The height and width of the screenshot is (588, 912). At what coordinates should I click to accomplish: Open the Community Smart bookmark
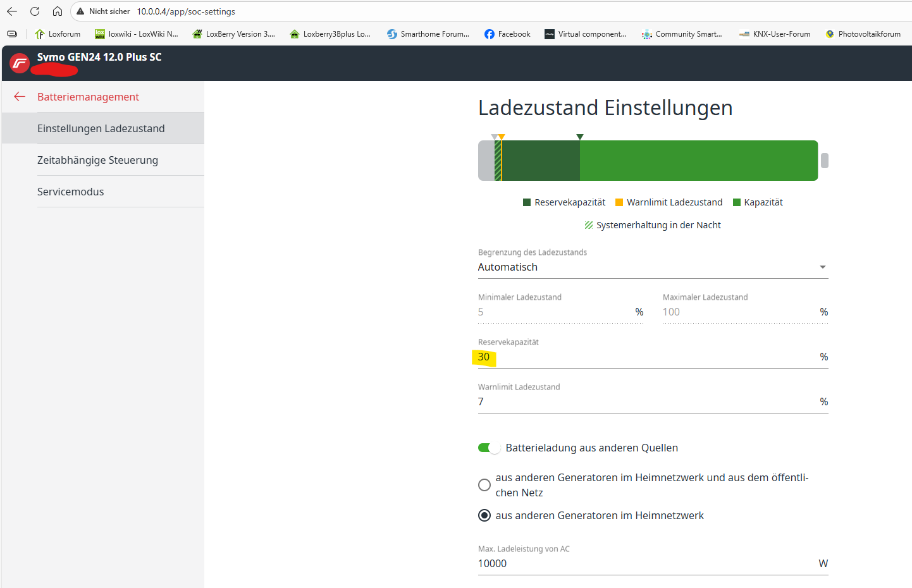[x=682, y=34]
